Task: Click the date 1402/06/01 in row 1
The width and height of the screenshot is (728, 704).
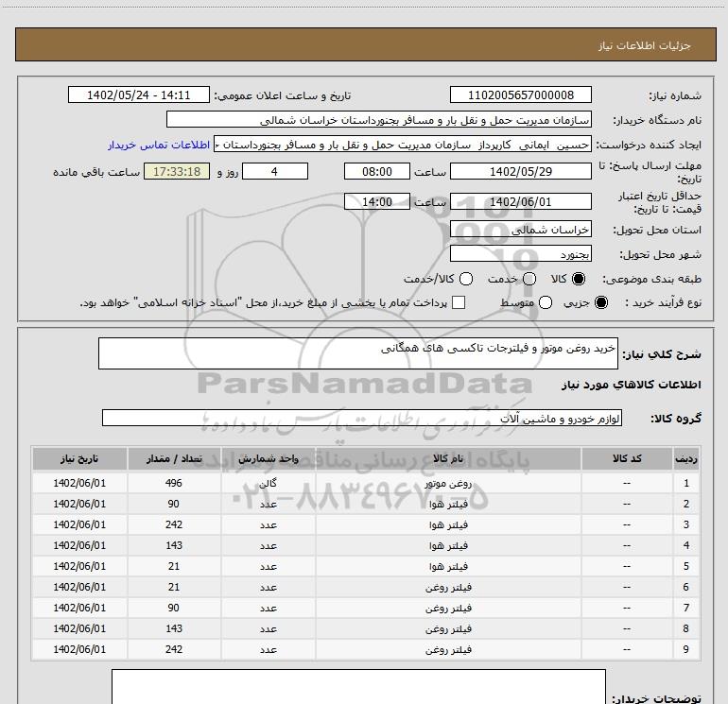Action: pyautogui.click(x=79, y=483)
